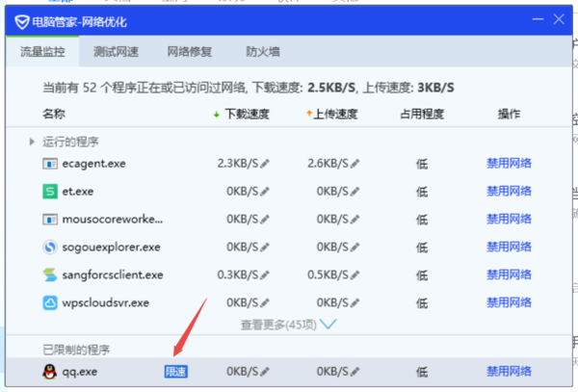Click the ecagent.exe program icon
This screenshot has height=392, width=578.
coord(51,164)
